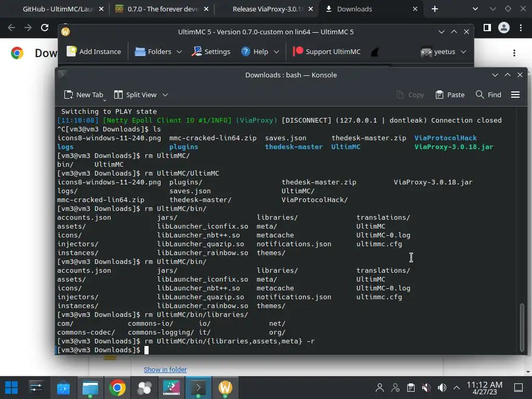Screen dimensions: 532x399
Task: Toggle Chrome side panel
Action: click(487, 28)
